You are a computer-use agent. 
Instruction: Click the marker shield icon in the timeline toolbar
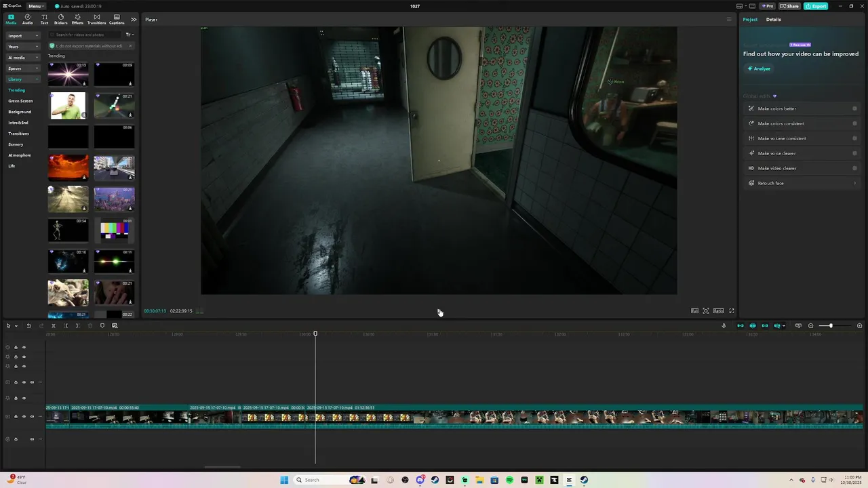[102, 326]
